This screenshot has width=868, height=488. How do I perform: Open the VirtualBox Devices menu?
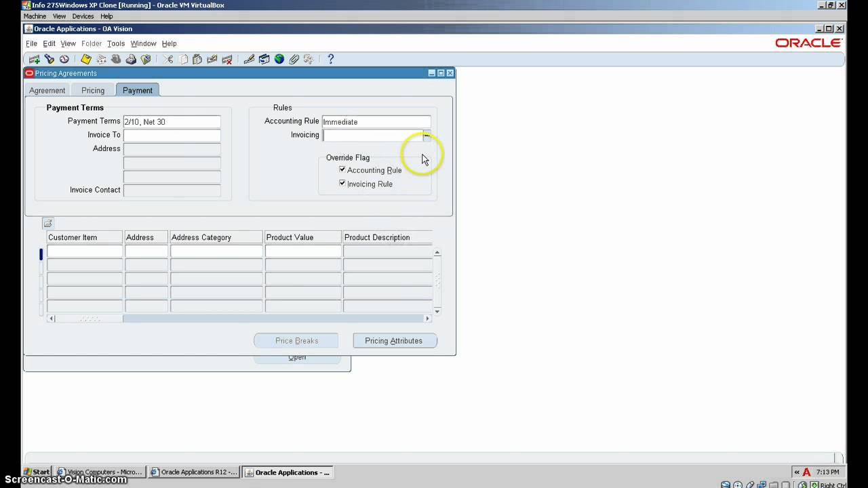(83, 16)
